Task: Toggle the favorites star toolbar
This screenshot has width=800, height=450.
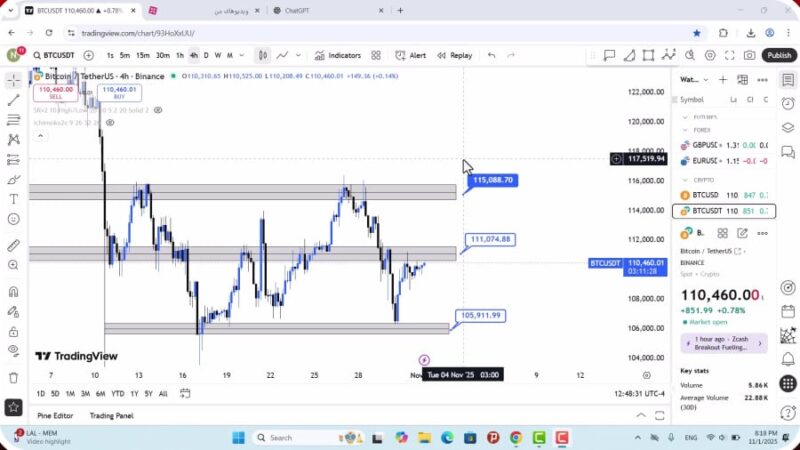Action: pyautogui.click(x=13, y=407)
